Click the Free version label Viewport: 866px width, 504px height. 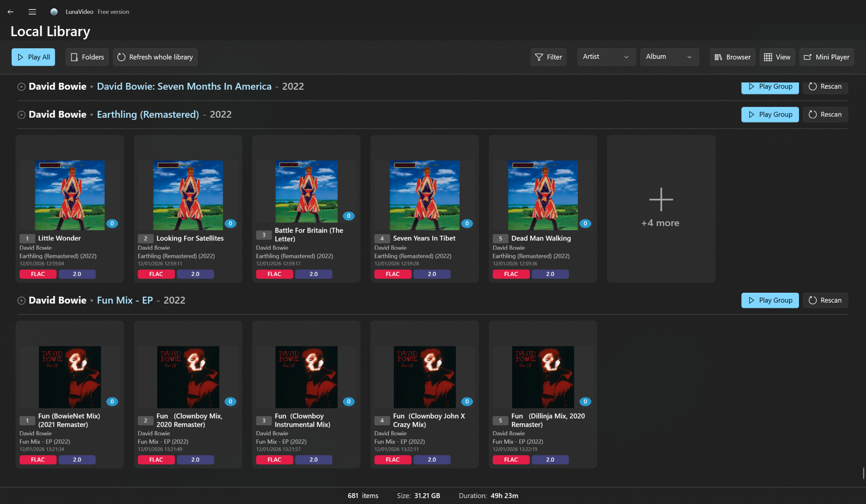(113, 12)
